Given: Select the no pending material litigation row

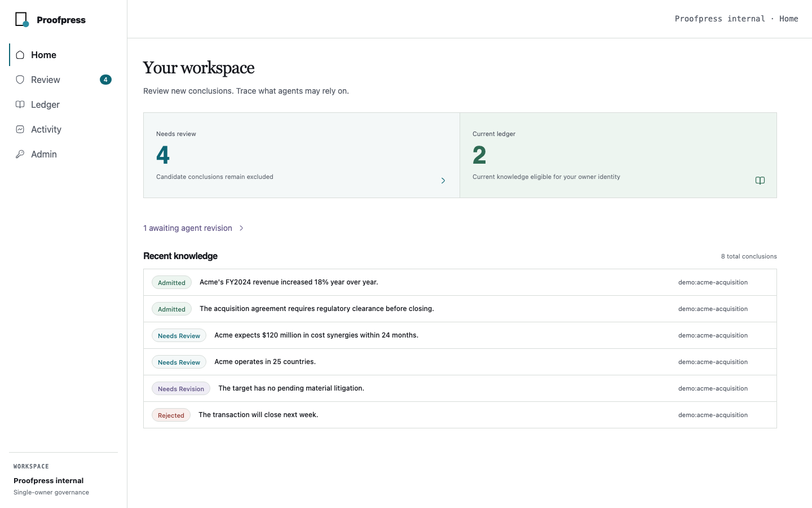Looking at the screenshot, I should pyautogui.click(x=460, y=388).
